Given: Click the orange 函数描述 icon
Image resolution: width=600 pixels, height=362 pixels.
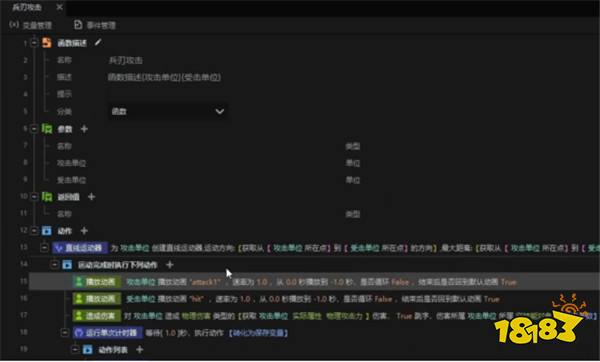Looking at the screenshot, I should click(47, 42).
